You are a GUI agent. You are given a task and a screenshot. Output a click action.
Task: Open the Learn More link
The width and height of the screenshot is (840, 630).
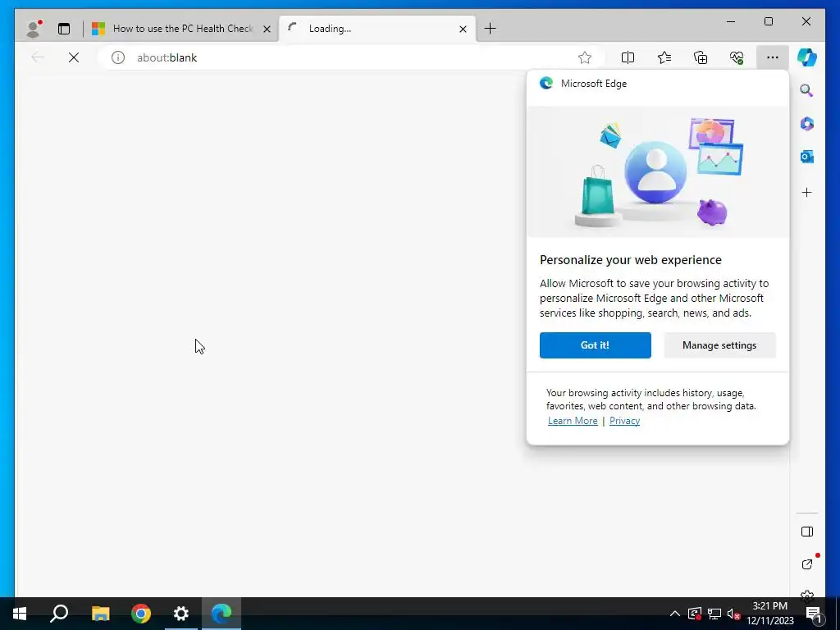click(573, 421)
